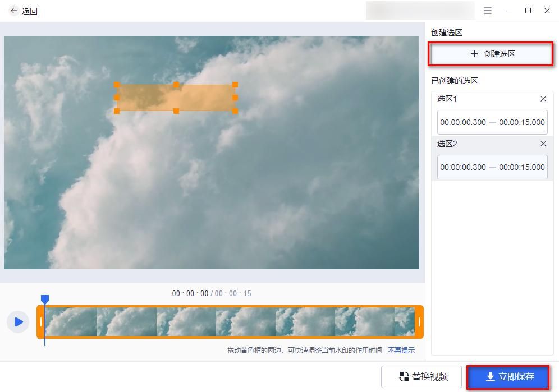Close the application window
Screen dimensions: 559x392
click(547, 11)
